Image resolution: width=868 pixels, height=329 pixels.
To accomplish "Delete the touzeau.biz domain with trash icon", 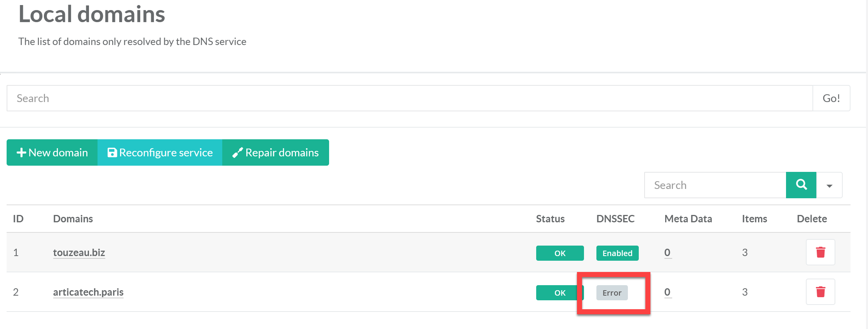I will click(820, 252).
